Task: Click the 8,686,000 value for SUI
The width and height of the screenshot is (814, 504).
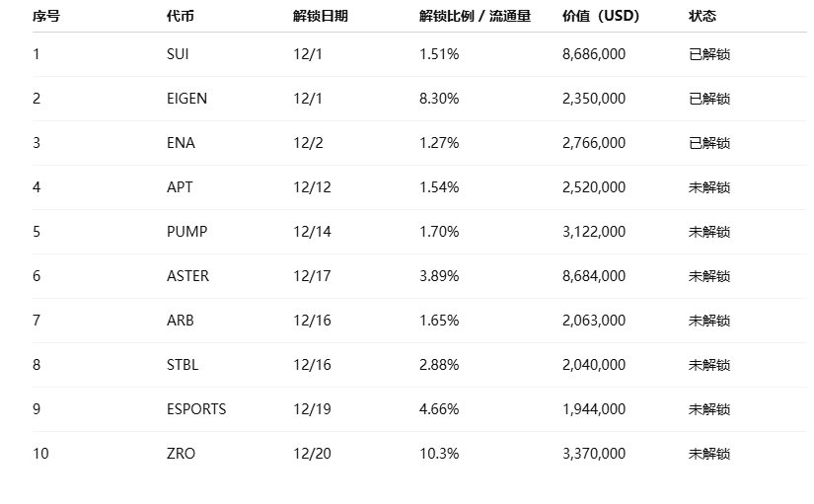Action: [x=593, y=54]
